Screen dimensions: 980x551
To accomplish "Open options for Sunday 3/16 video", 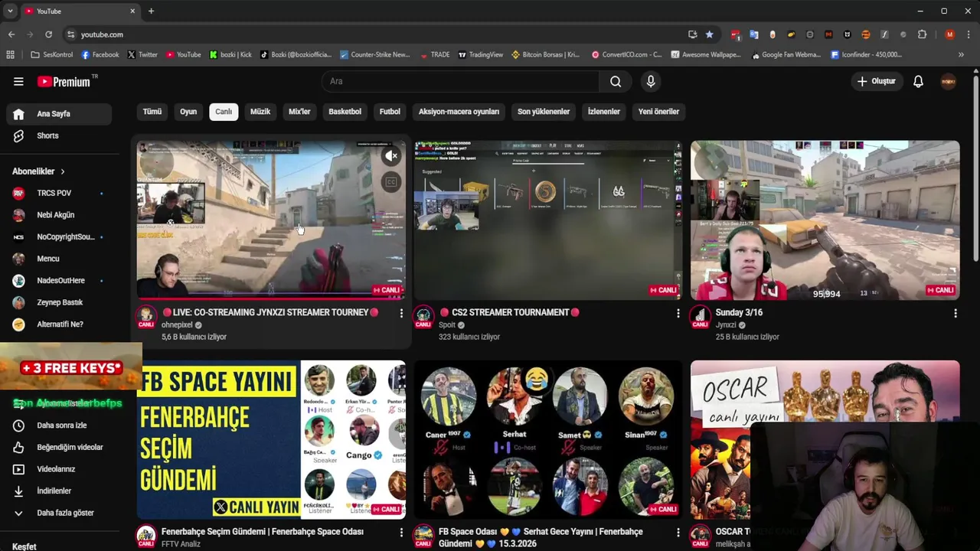I will [x=955, y=313].
